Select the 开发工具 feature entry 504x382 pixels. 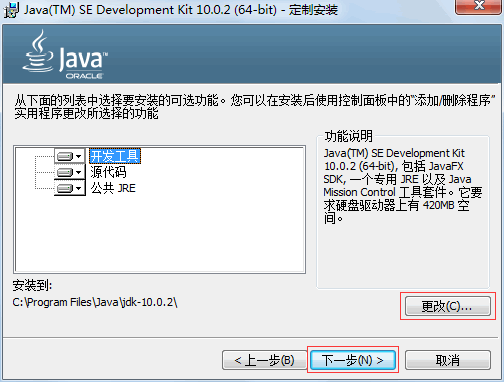pos(115,156)
